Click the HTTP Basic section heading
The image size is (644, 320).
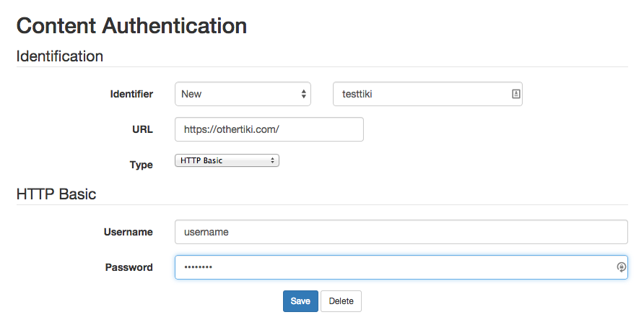[56, 194]
